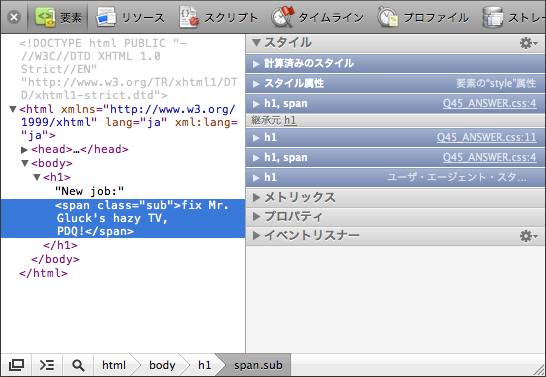Collapse the html element node
Screen dimensions: 546x377
[13, 109]
